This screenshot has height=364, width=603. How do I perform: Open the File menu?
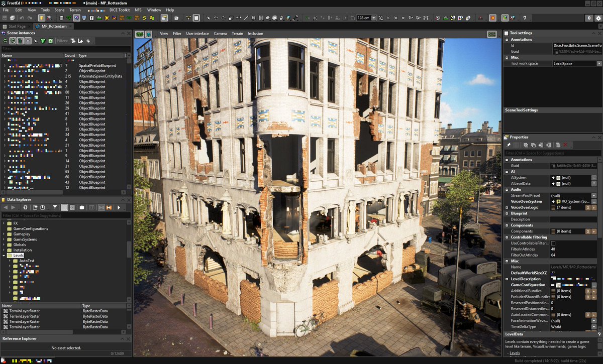coord(6,10)
